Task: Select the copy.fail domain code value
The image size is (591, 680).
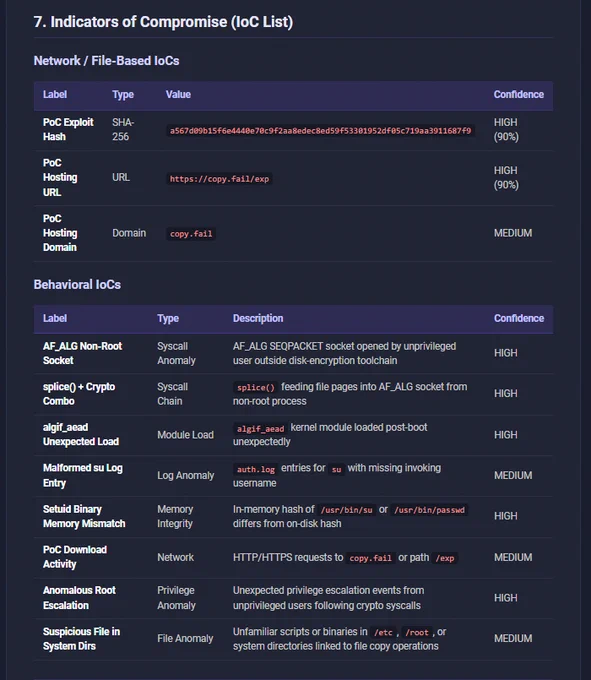Action: (191, 234)
